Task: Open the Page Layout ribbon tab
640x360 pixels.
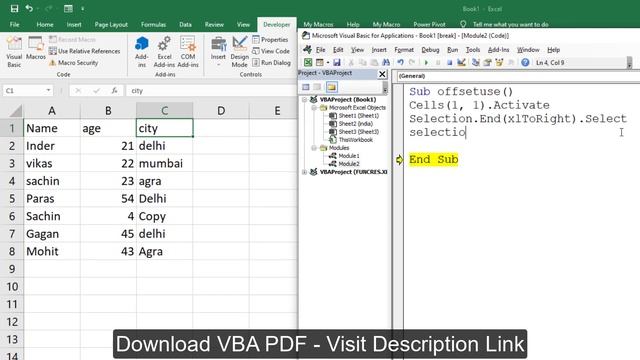Action: pos(111,24)
